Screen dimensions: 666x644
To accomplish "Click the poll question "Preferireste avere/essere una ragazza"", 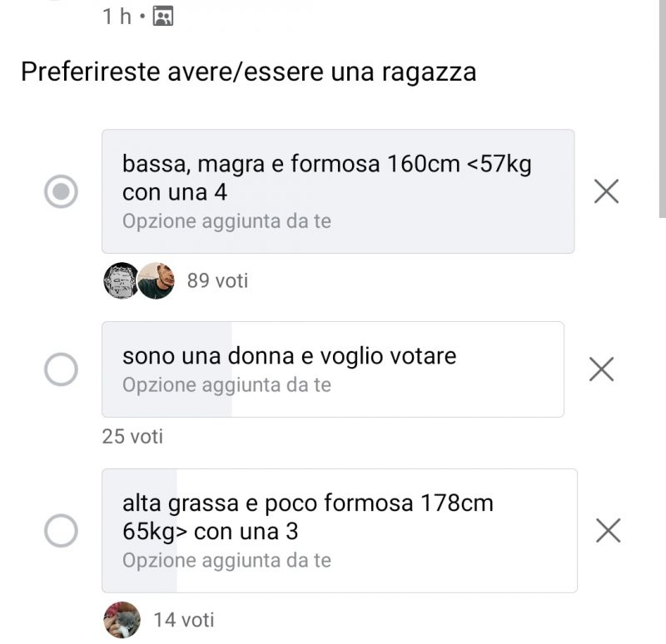I will 248,72.
